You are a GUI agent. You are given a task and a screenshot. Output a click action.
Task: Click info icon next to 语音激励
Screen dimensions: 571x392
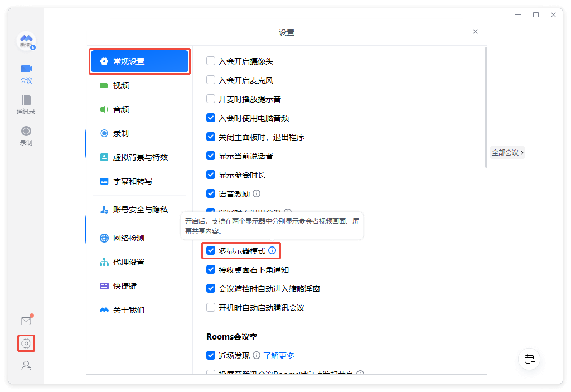(x=257, y=193)
